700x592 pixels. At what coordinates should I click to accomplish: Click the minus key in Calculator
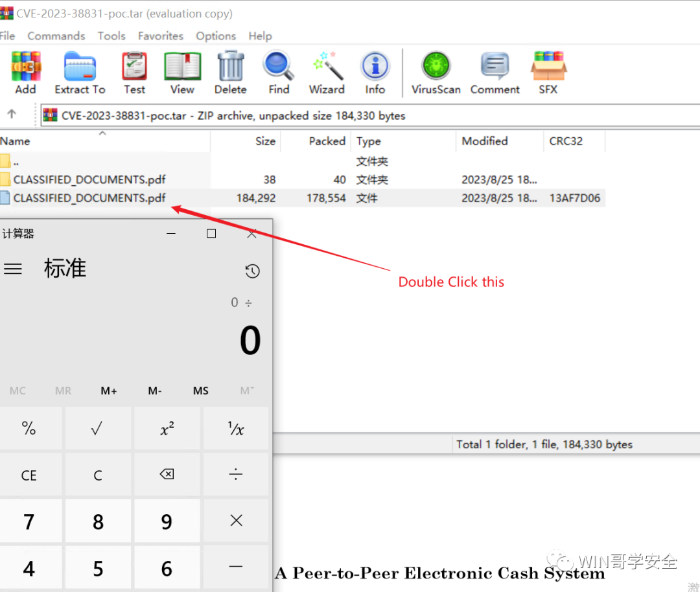click(x=236, y=567)
